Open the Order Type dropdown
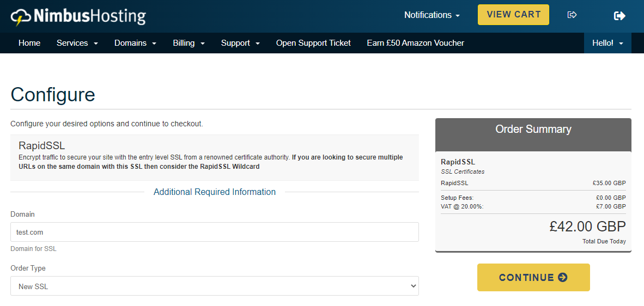644x306 pixels. [x=214, y=286]
